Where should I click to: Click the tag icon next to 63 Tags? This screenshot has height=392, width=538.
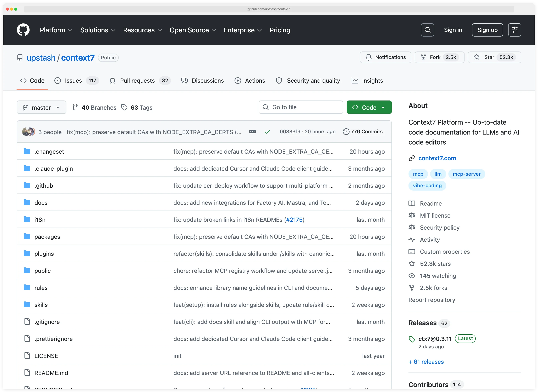point(125,107)
